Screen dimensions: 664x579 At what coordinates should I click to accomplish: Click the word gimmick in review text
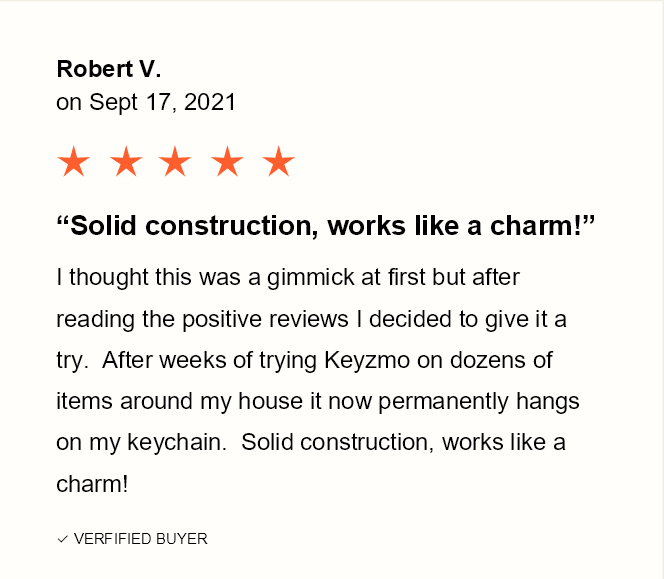(310, 278)
